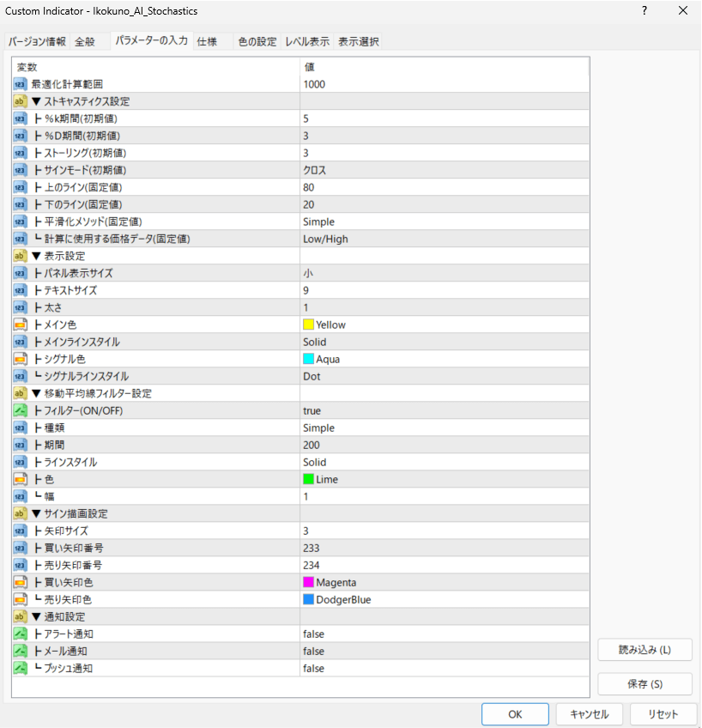Screen dimensions: 702x728
Task: Click the リセット button
Action: [x=663, y=714]
